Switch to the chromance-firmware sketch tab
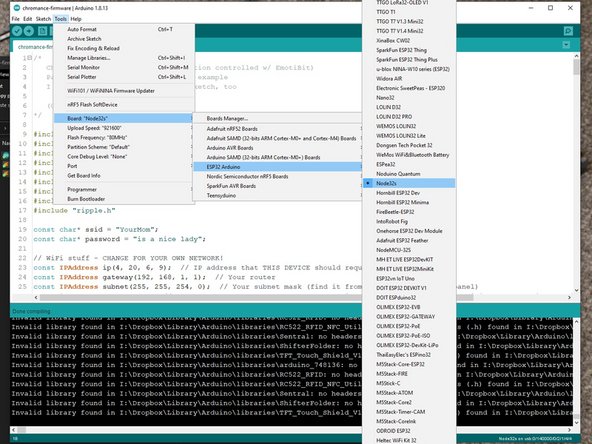Screen dimensions: 592x444 [x=34, y=47]
